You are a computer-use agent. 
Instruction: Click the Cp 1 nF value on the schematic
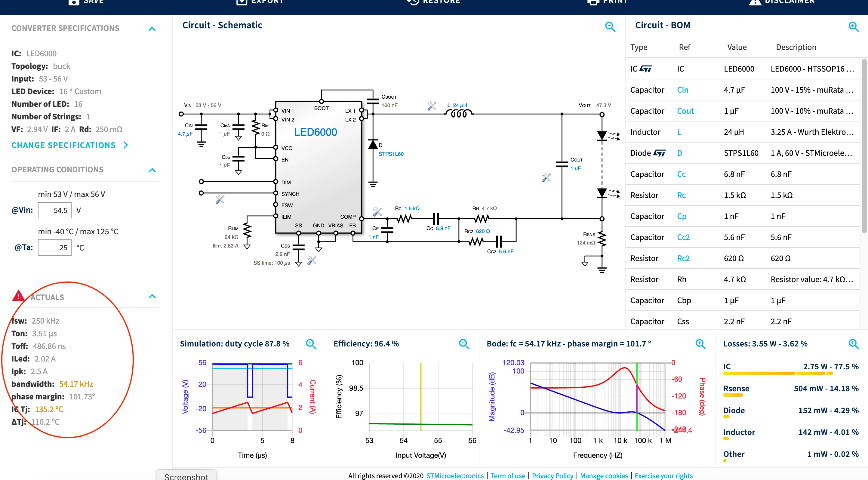pyautogui.click(x=373, y=237)
